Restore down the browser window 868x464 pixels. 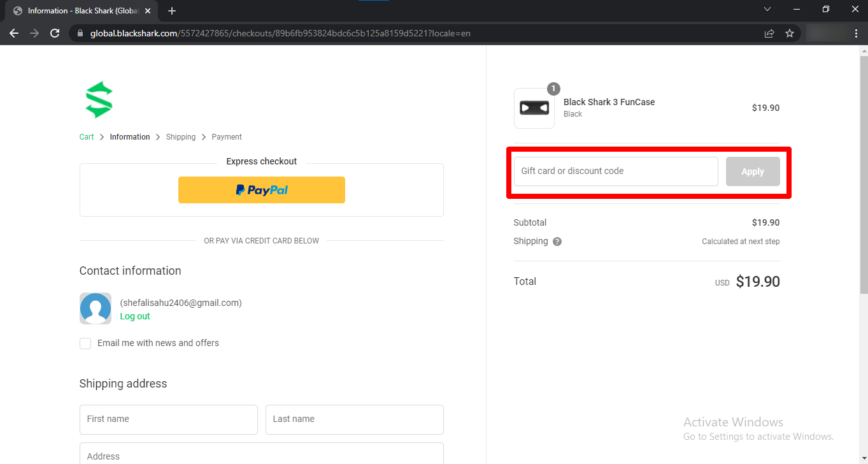(826, 10)
